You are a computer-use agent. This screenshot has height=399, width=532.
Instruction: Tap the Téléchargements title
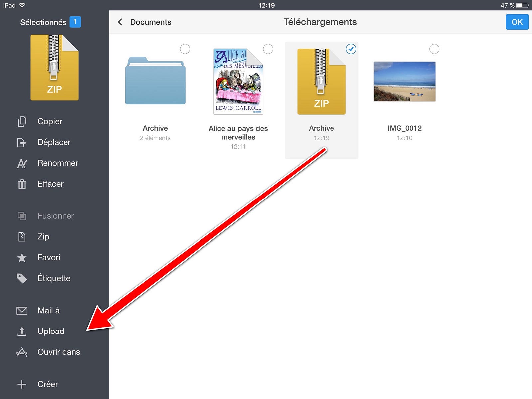(320, 22)
